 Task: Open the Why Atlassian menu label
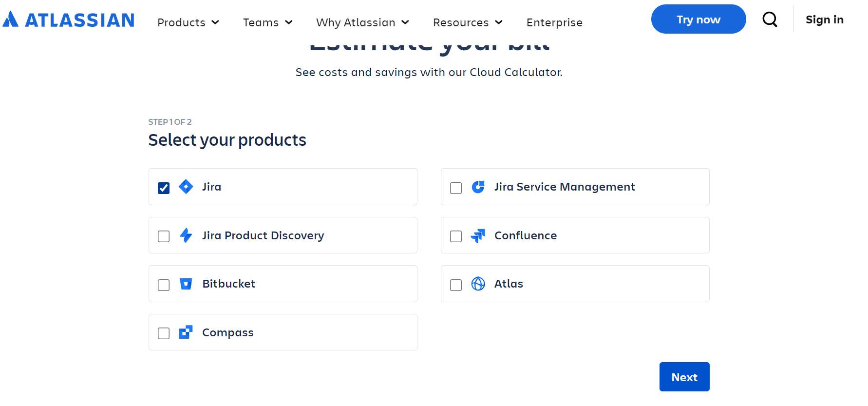coord(356,22)
